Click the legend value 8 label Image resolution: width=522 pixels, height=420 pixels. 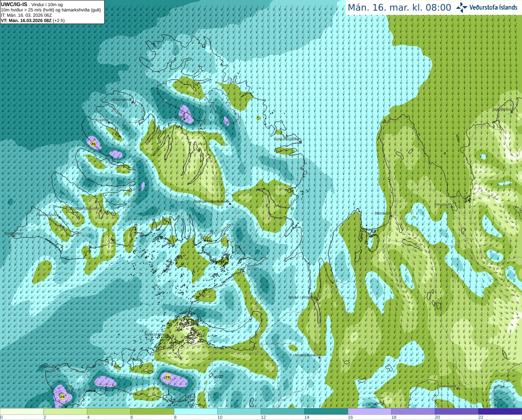pyautogui.click(x=175, y=418)
